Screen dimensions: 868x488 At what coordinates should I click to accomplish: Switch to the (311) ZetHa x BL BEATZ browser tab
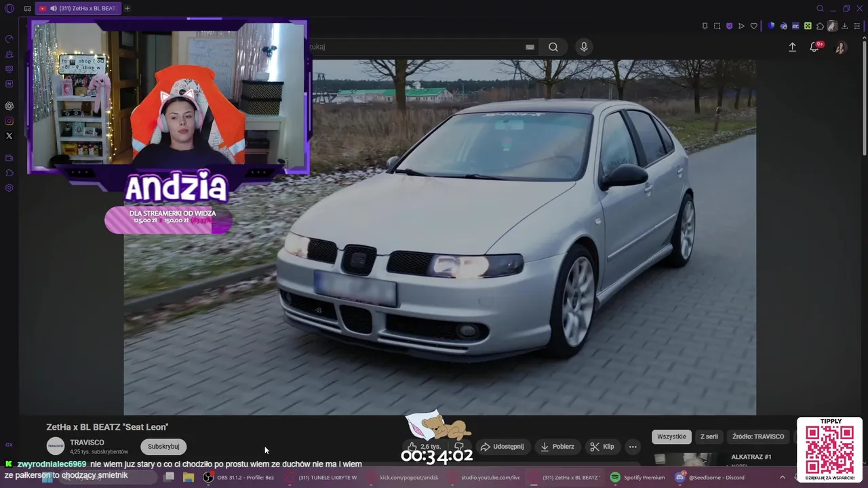(78, 8)
